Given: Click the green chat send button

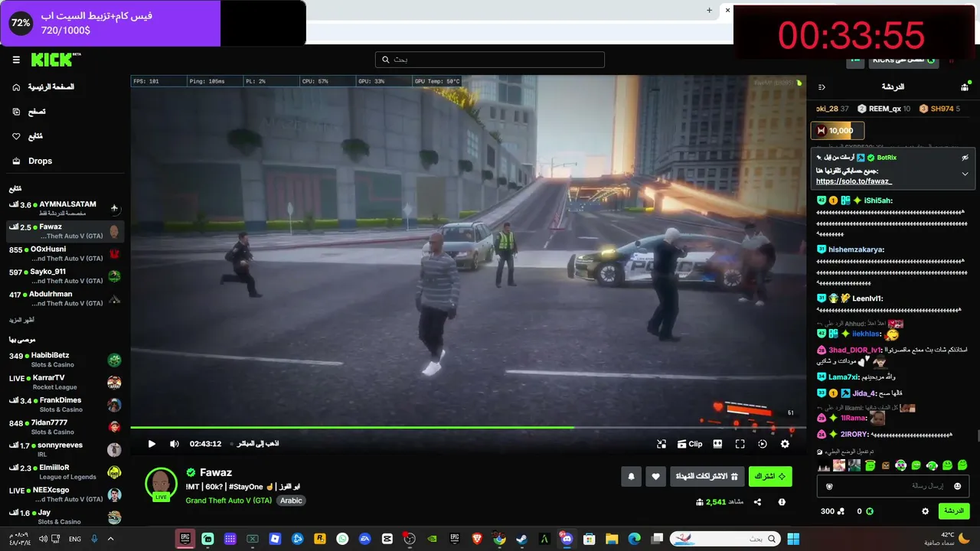Looking at the screenshot, I should [x=954, y=510].
